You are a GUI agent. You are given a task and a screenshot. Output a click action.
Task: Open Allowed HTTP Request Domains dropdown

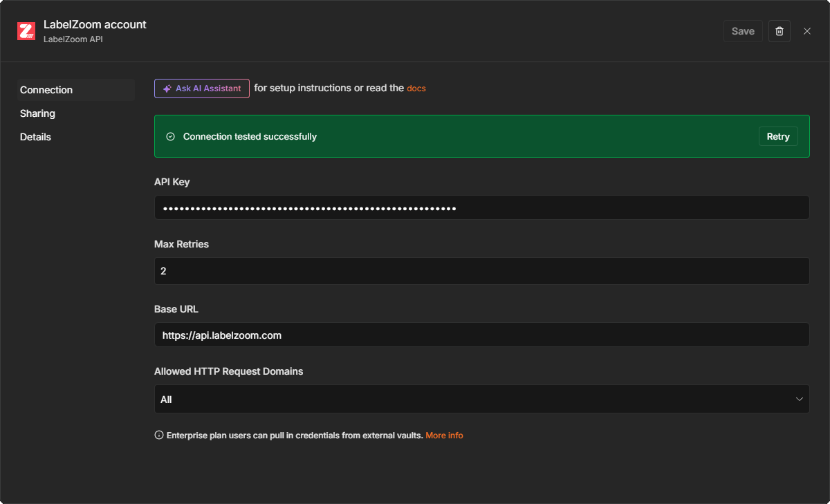click(x=481, y=399)
